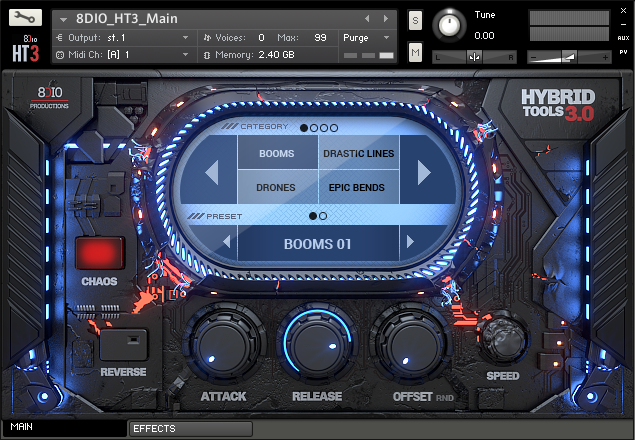Viewport: 635px width, 440px height.
Task: Toggle the Mute M button
Action: (x=415, y=52)
